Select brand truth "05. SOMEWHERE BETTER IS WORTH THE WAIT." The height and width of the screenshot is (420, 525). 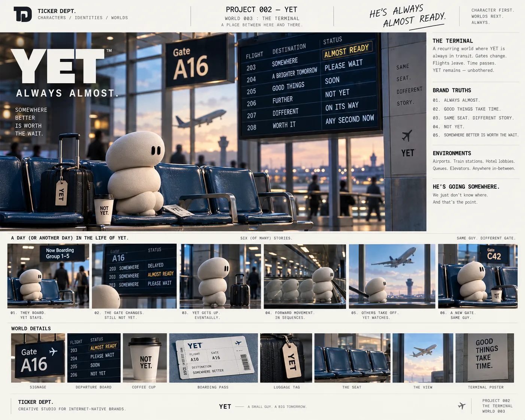click(x=476, y=135)
